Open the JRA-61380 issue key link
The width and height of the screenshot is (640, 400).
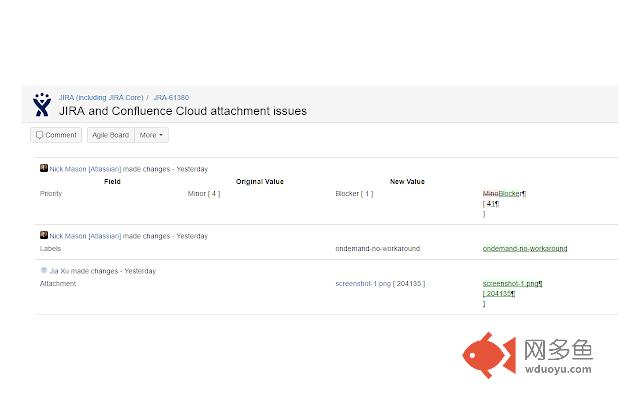pyautogui.click(x=171, y=98)
